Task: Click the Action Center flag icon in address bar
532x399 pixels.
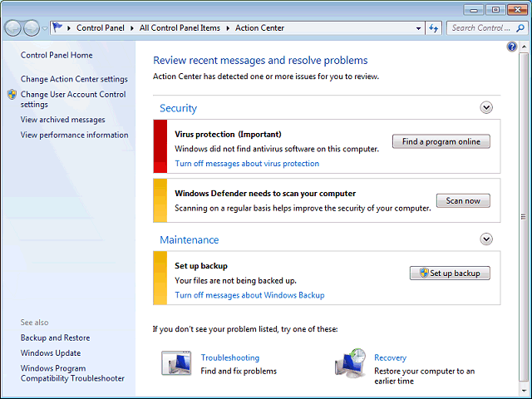Action: 57,27
